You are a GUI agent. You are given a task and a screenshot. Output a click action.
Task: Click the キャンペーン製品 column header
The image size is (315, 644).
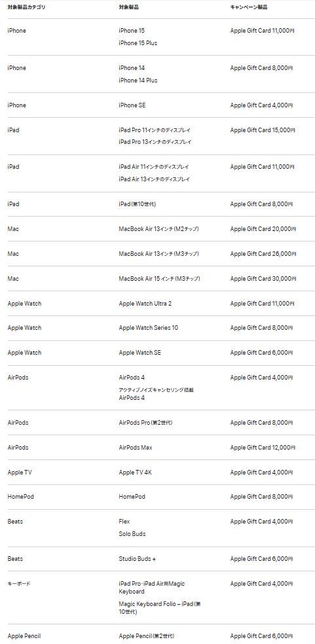[x=249, y=7]
